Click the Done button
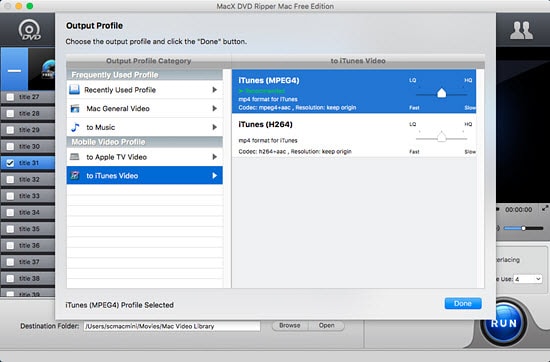This screenshot has height=362, width=550. 463,304
